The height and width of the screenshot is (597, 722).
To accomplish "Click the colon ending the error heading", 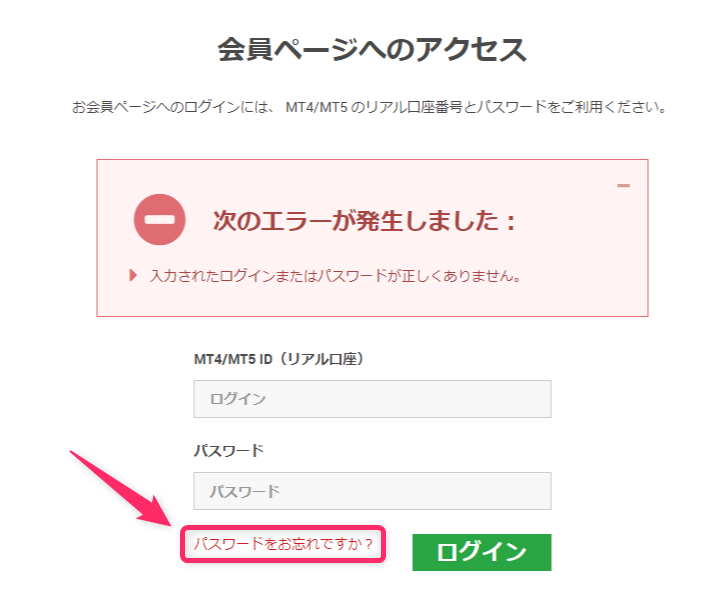I will click(x=510, y=222).
